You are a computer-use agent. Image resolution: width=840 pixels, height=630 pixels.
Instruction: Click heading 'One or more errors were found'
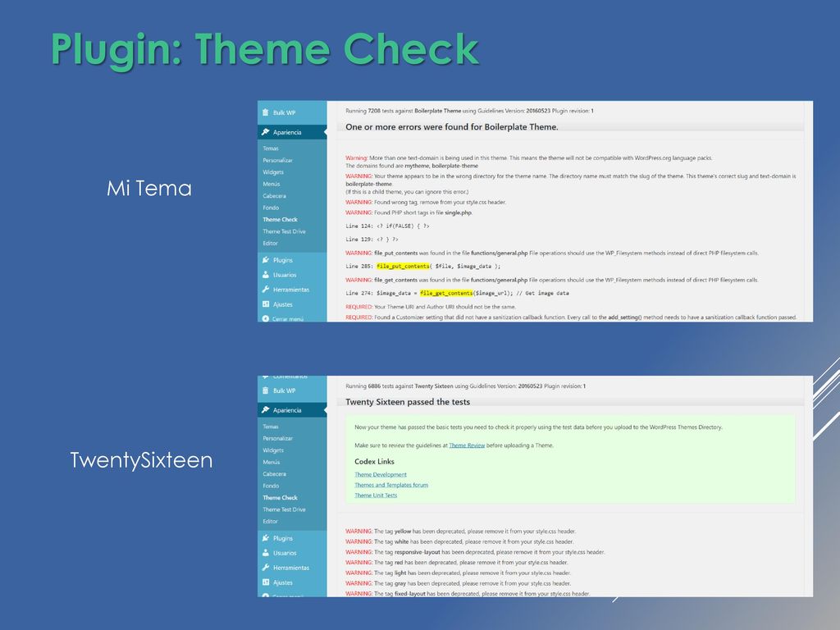coord(452,127)
